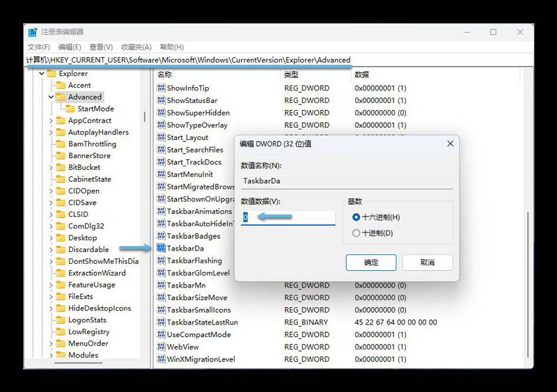Click the 取消 button in dialog
The image size is (557, 392).
(427, 262)
